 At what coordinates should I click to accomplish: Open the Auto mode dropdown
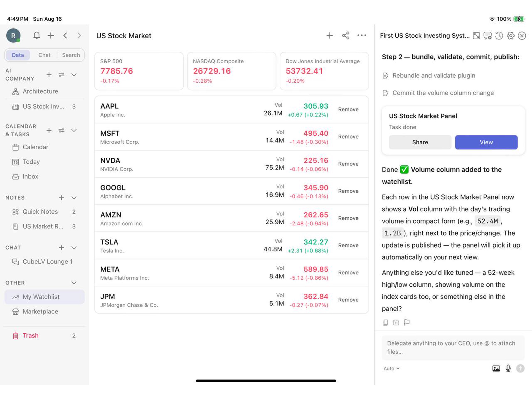(392, 368)
